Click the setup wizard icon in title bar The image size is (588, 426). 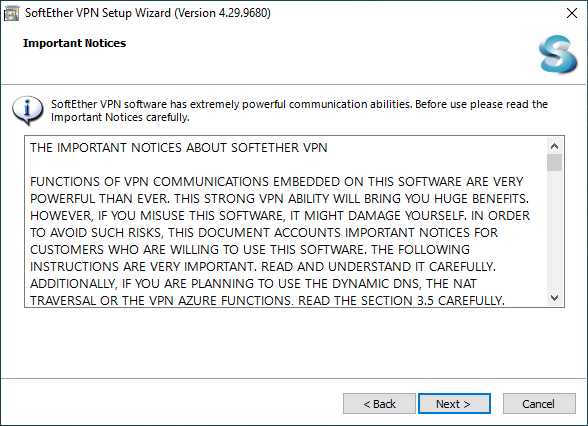(x=11, y=14)
